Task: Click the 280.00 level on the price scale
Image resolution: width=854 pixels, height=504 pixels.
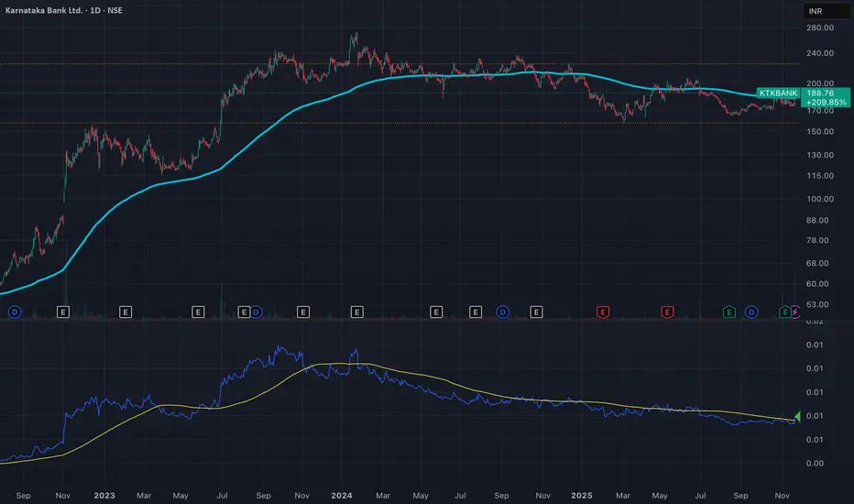Action: point(819,28)
